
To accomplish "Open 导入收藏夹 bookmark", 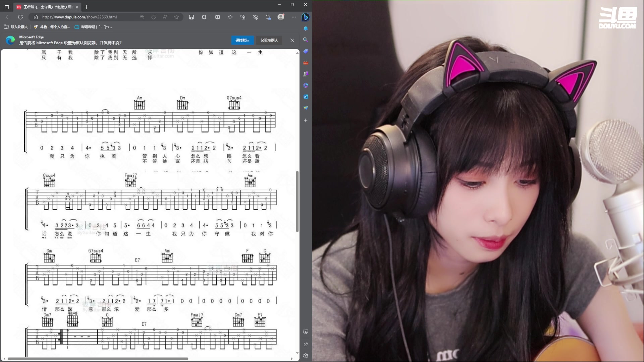I will pyautogui.click(x=16, y=27).
